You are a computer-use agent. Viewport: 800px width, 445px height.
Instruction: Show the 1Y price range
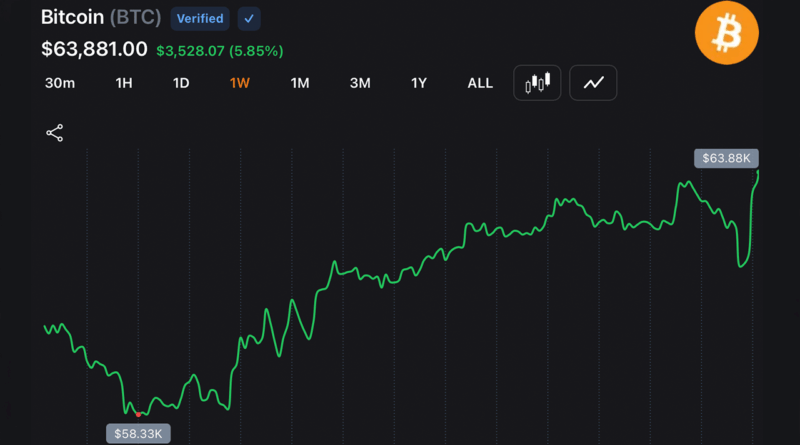tap(419, 83)
